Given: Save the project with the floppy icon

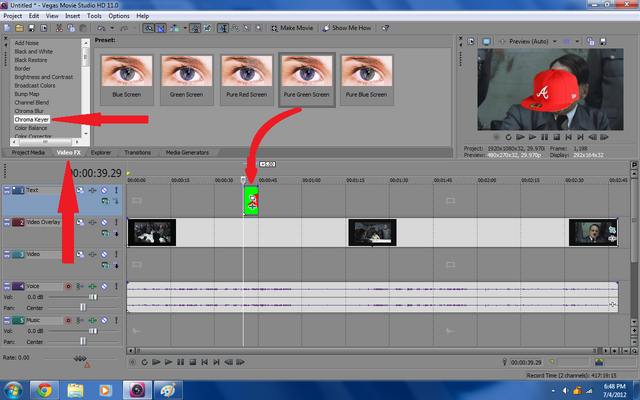Looking at the screenshot, I should pos(31,28).
